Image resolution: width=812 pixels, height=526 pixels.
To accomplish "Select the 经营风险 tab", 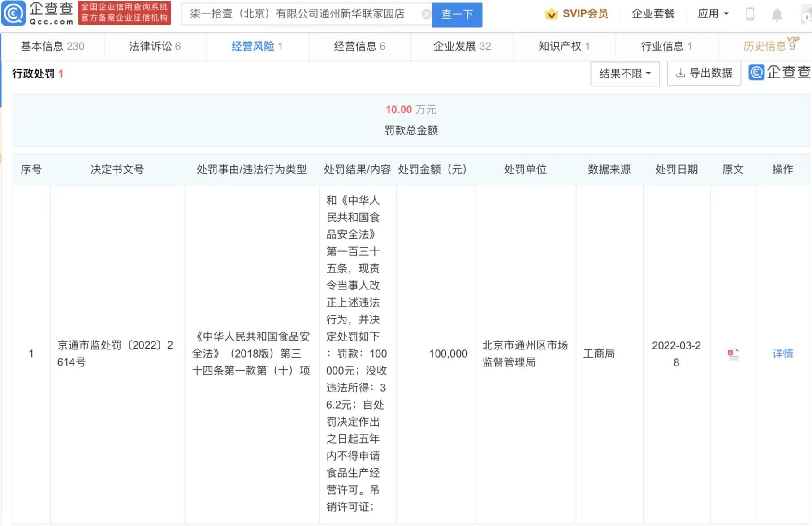I will point(257,46).
